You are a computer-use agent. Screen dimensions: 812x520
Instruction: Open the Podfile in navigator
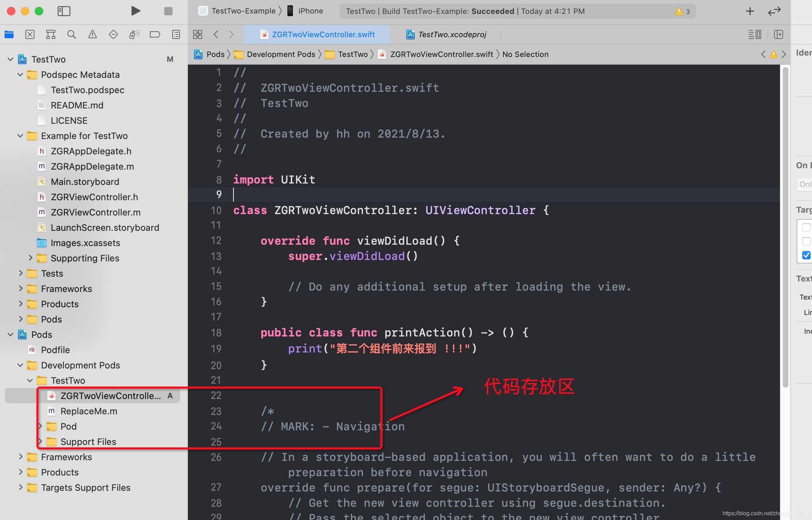click(55, 350)
